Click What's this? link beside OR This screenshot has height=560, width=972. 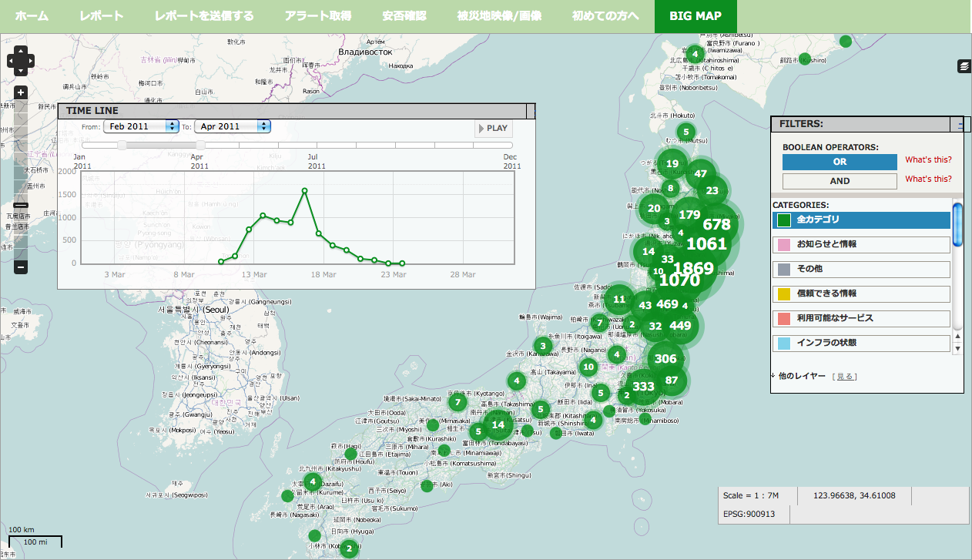(928, 160)
